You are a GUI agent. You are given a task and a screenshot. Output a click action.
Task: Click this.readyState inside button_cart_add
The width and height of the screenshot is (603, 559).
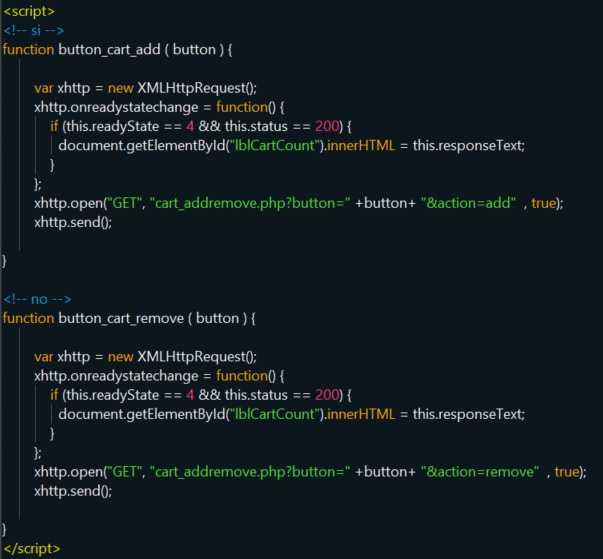pyautogui.click(x=113, y=127)
